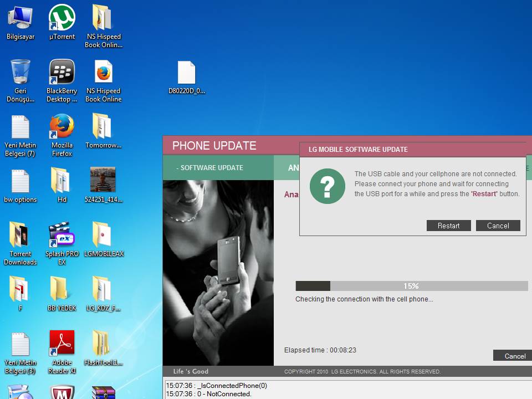The image size is (532, 399).
Task: Open the bw options text file
Action: (x=21, y=186)
